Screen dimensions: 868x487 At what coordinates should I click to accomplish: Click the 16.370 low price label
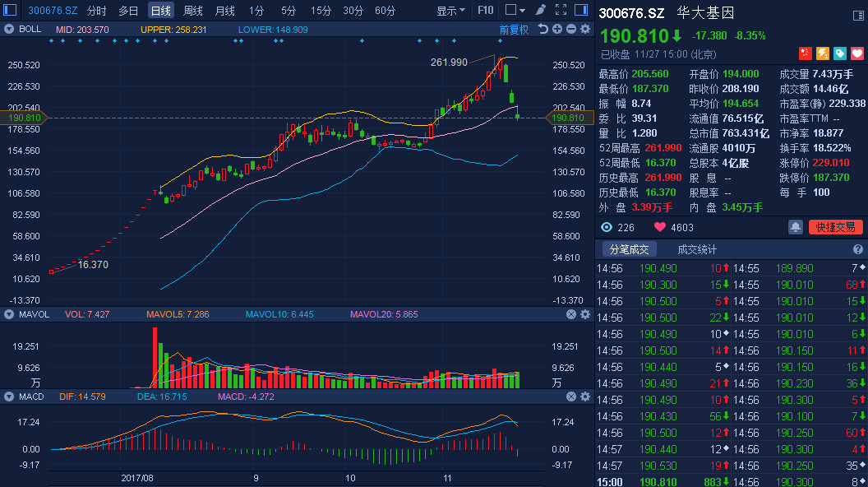point(93,264)
